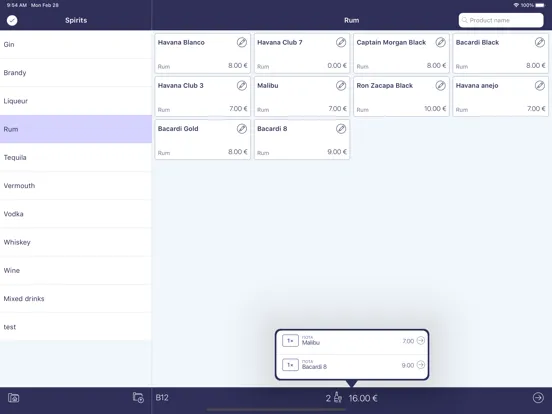Image resolution: width=552 pixels, height=414 pixels.
Task: Tap the bottom-bar proceed arrow icon
Action: [538, 398]
